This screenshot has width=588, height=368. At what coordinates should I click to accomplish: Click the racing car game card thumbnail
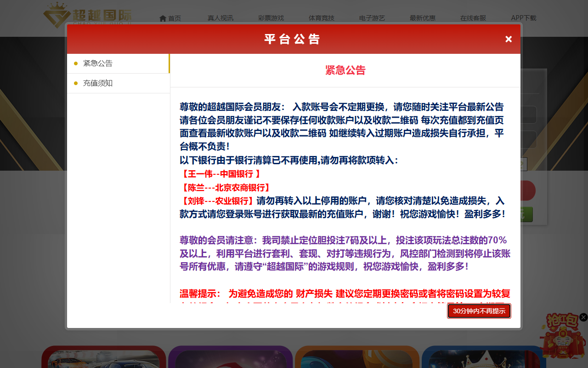(x=104, y=357)
